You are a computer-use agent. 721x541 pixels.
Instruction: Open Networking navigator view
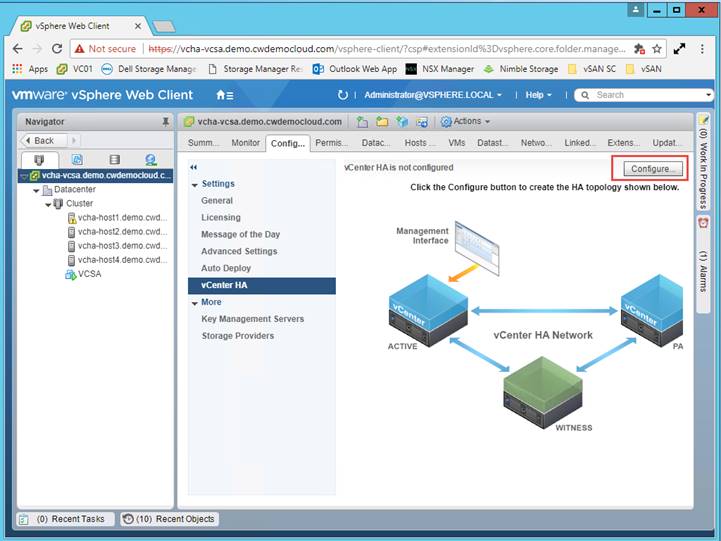151,159
